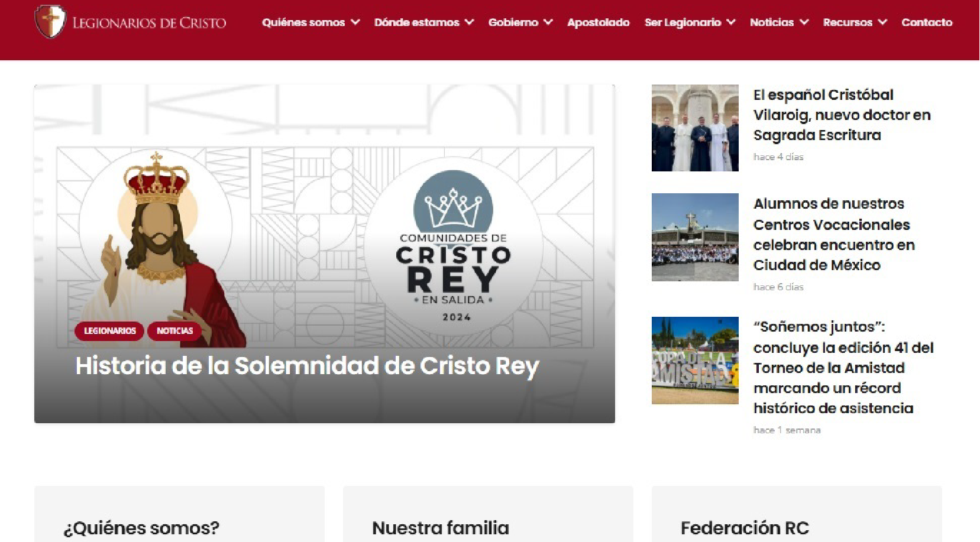The height and width of the screenshot is (542, 980).
Task: Open the Cristóbal Vilaroig article thumbnail
Action: coord(695,128)
